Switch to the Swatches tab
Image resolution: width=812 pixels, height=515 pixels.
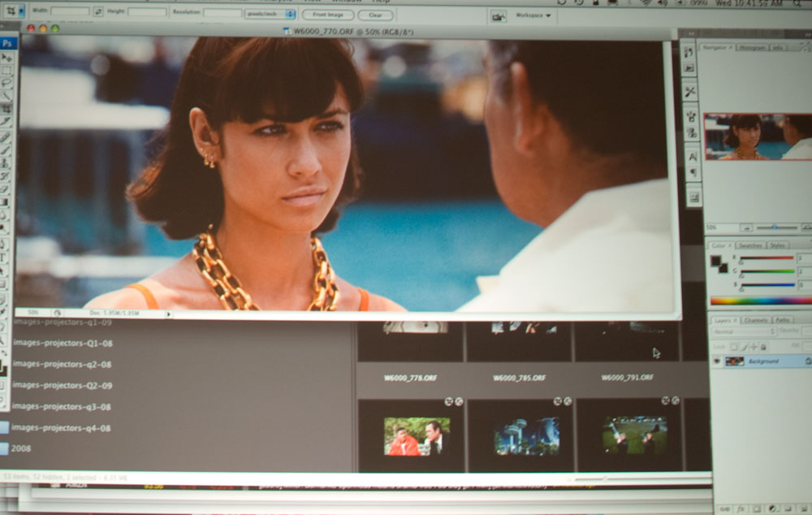[749, 245]
